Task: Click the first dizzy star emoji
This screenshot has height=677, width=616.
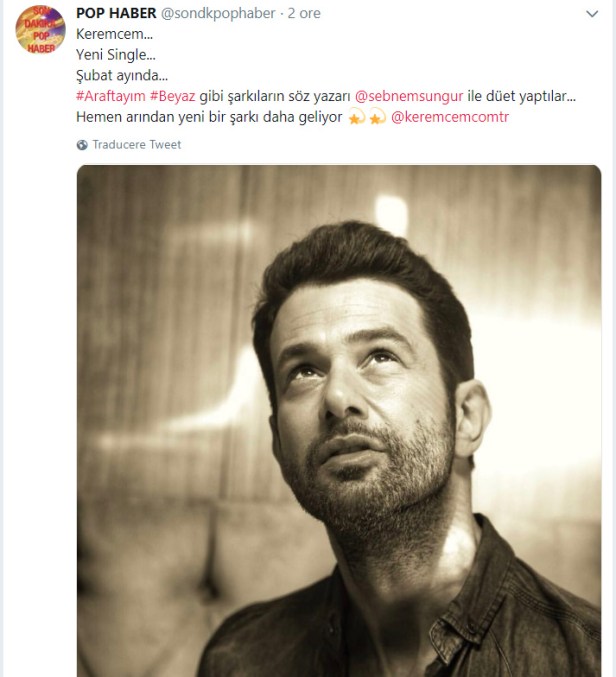Action: (x=354, y=118)
